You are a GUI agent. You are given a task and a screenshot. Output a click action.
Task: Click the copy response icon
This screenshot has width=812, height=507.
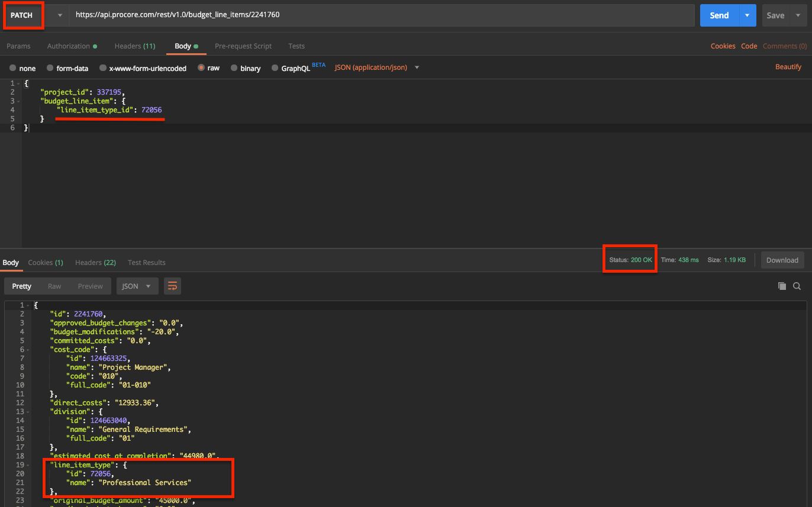pos(782,286)
